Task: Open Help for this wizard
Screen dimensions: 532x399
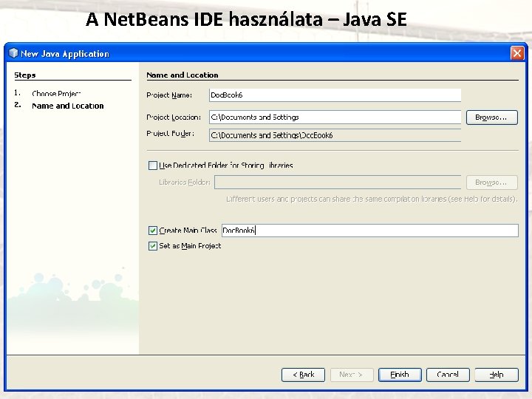Action: point(497,375)
